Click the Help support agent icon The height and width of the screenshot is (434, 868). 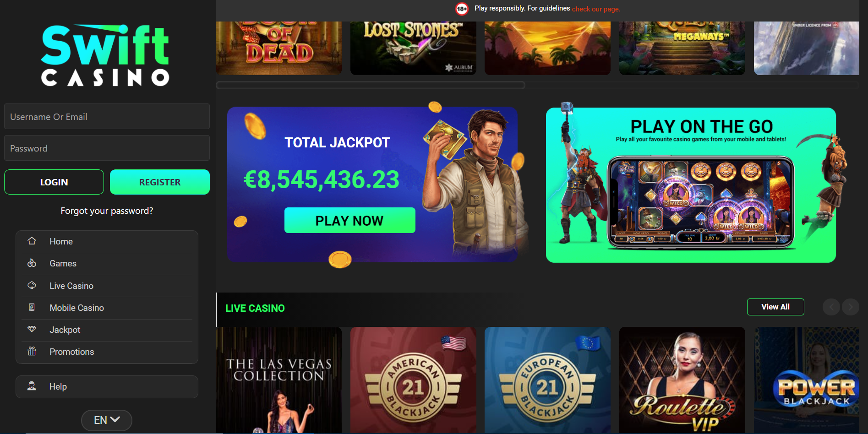click(32, 386)
